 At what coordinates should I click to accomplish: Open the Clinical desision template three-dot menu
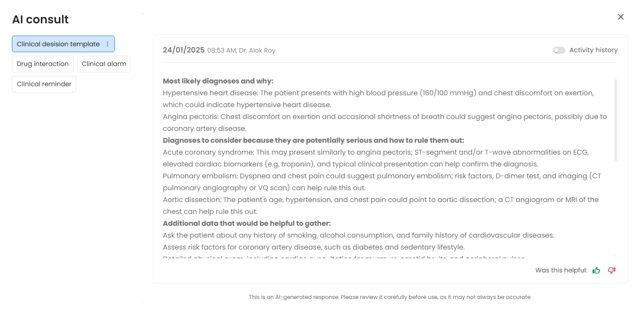click(107, 44)
